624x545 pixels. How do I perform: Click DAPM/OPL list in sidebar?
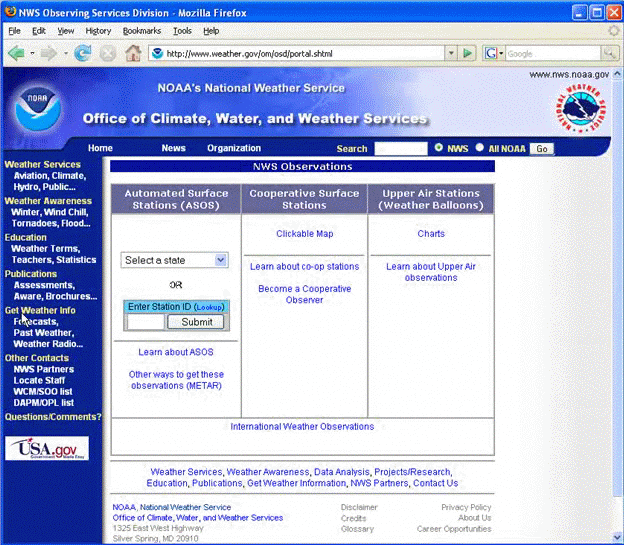point(44,402)
